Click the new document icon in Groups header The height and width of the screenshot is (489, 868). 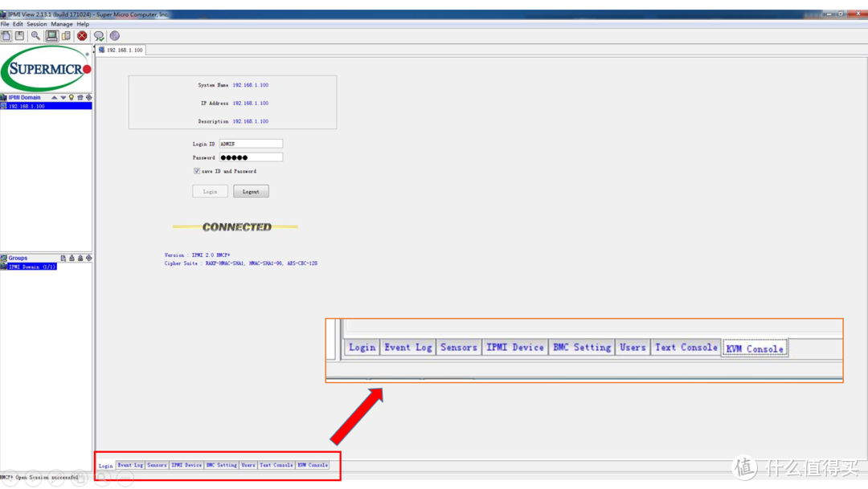(63, 258)
